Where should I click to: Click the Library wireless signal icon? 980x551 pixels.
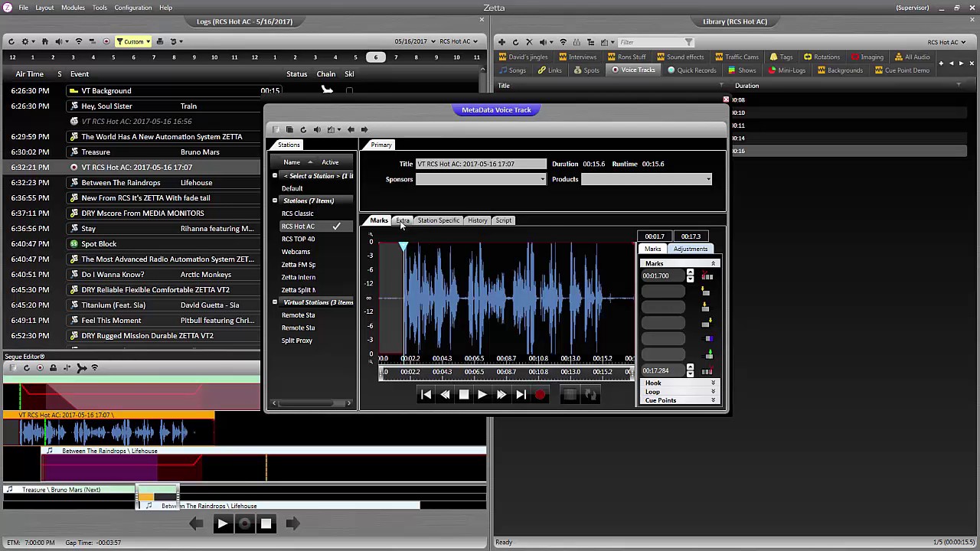point(563,42)
